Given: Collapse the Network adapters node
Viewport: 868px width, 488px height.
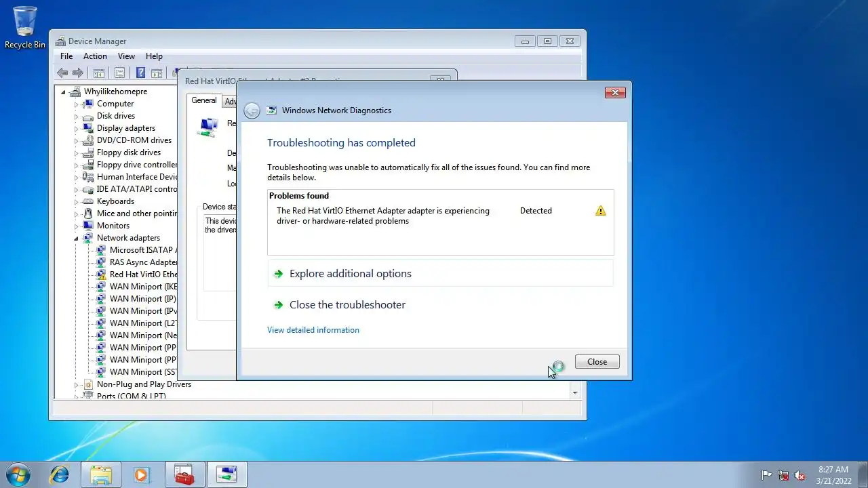Looking at the screenshot, I should click(x=76, y=238).
